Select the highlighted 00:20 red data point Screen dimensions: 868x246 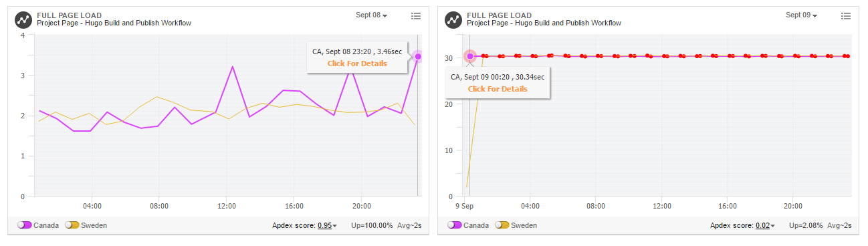(x=469, y=56)
